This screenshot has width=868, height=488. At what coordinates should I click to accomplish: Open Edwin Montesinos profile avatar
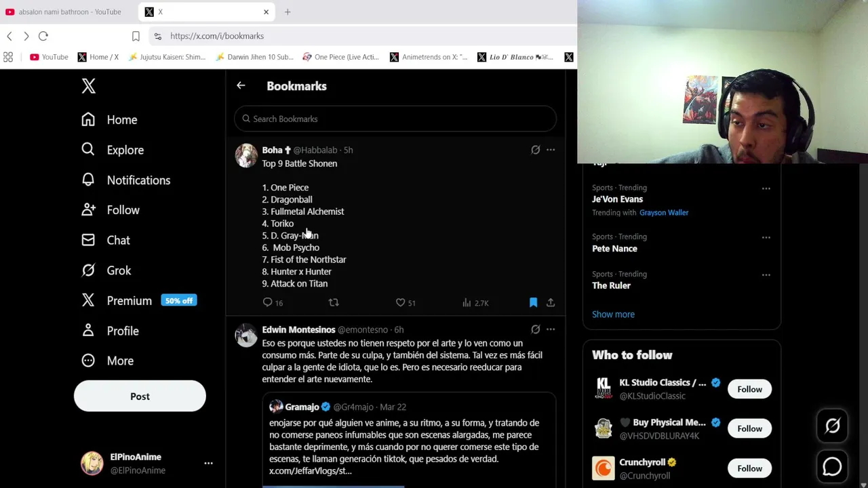(246, 335)
